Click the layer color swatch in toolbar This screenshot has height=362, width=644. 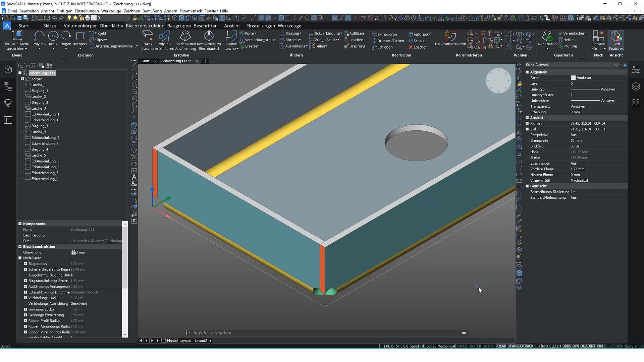[x=94, y=18]
